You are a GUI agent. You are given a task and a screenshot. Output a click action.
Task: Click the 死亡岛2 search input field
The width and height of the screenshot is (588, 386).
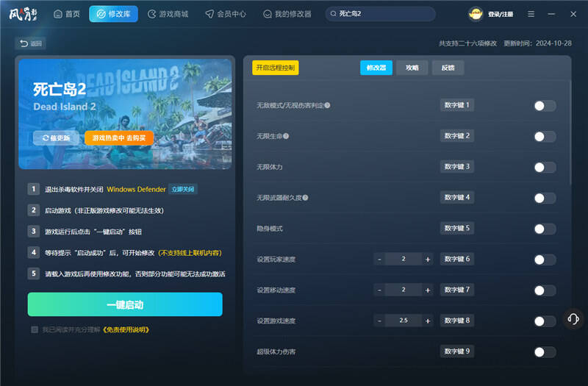[x=382, y=14]
